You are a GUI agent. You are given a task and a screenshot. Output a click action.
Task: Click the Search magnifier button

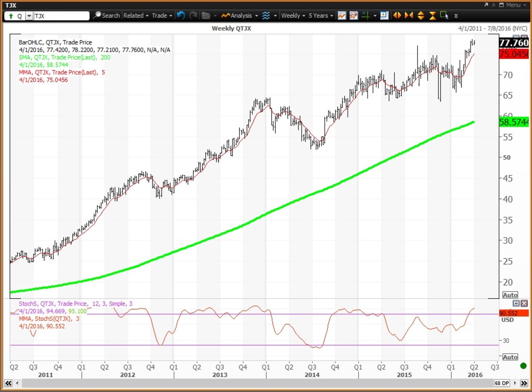(106, 16)
